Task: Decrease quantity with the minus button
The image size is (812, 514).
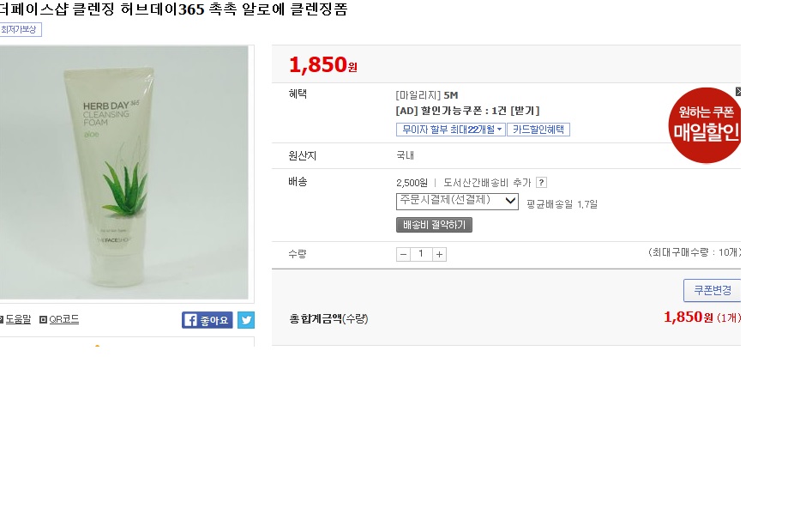Action: point(403,254)
